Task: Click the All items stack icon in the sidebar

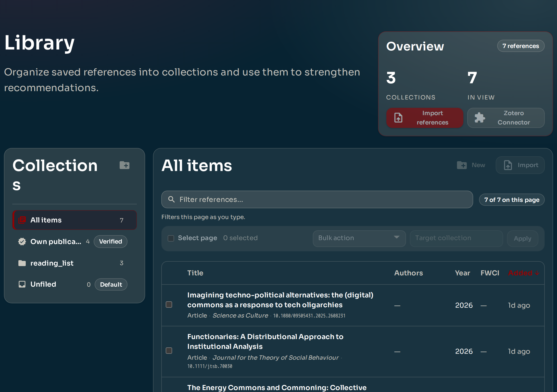Action: [x=22, y=220]
